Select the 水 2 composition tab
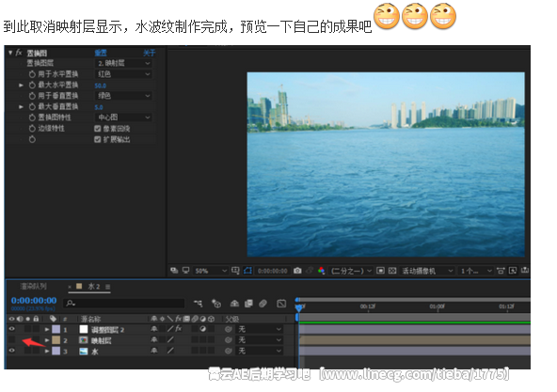This screenshot has width=557, height=392. 94,286
